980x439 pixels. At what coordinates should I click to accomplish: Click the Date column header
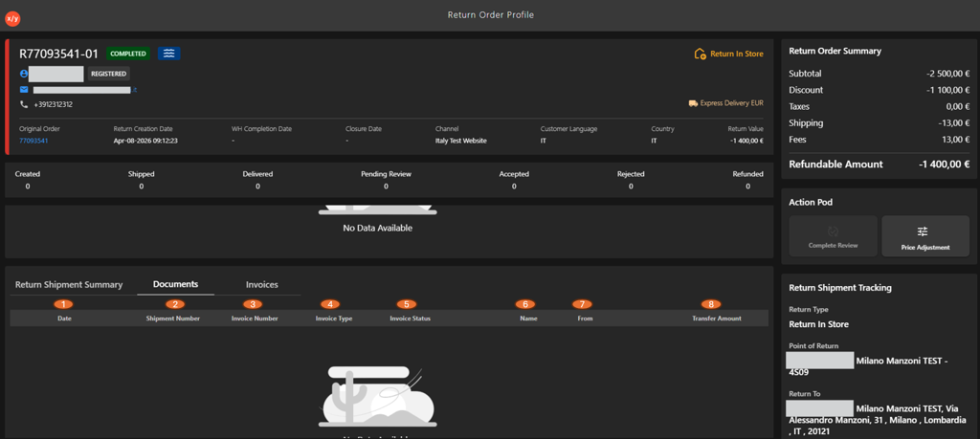point(64,318)
